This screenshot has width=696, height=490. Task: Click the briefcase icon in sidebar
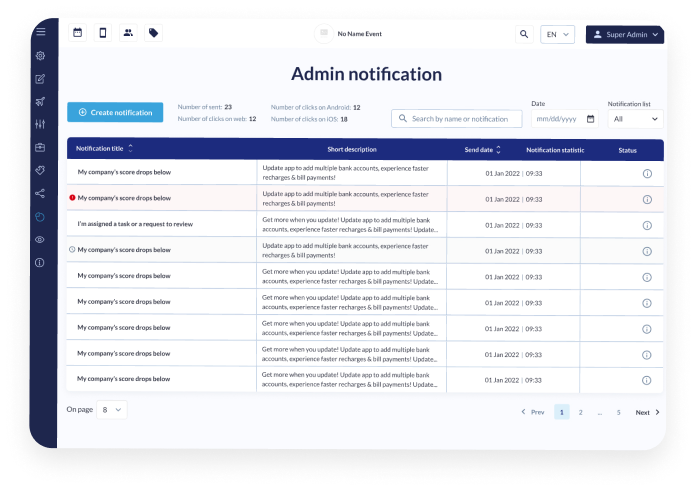click(40, 147)
